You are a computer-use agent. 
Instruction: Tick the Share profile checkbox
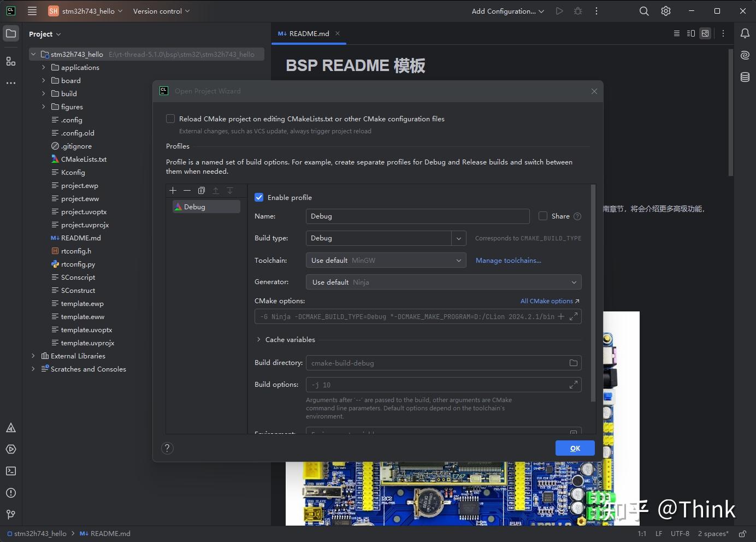point(543,216)
